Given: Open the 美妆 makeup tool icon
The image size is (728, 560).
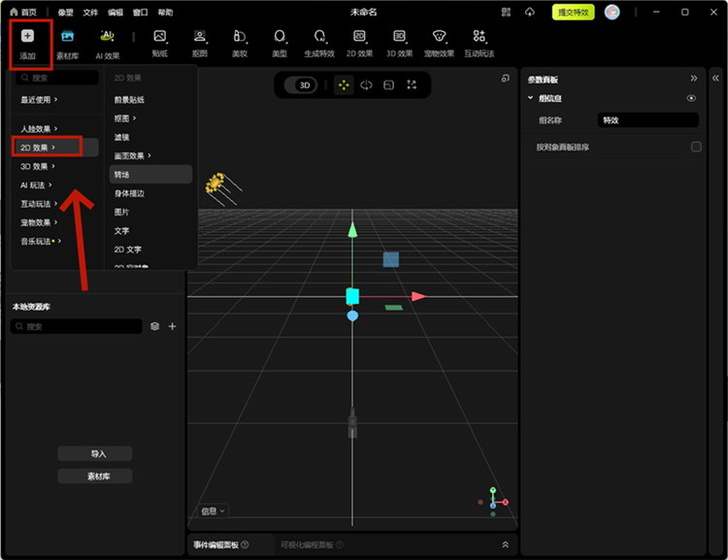Looking at the screenshot, I should [x=239, y=37].
